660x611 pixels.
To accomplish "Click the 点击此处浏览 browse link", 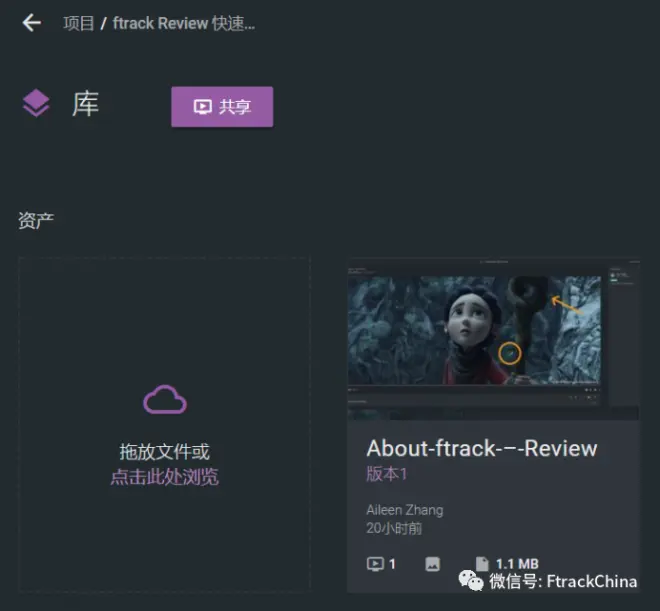I will [x=165, y=477].
